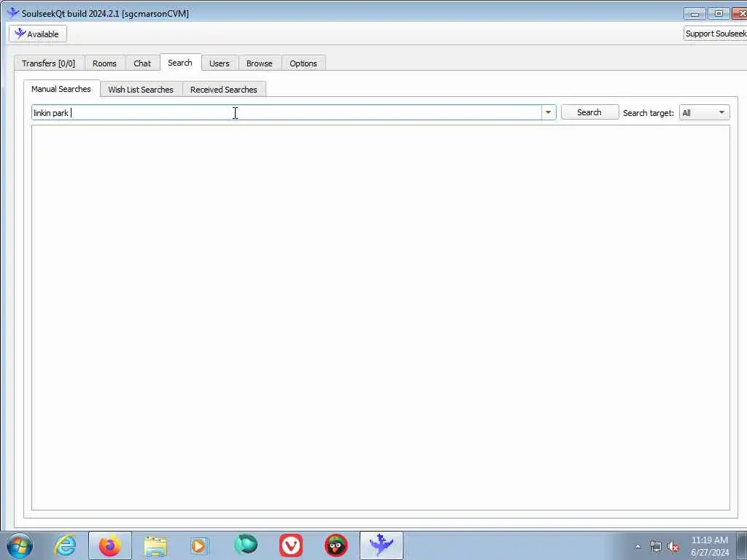Launch Windows Media Player from taskbar
The height and width of the screenshot is (560, 747).
tap(200, 545)
